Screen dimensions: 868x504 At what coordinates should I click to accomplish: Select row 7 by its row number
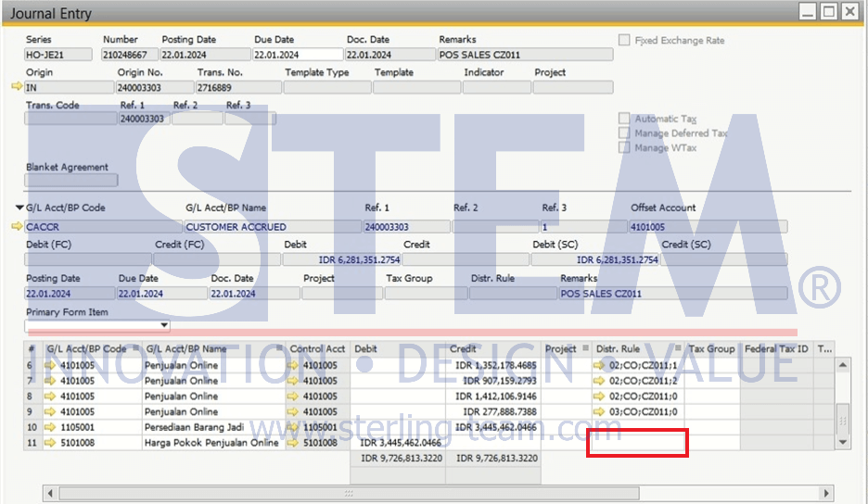click(x=31, y=381)
